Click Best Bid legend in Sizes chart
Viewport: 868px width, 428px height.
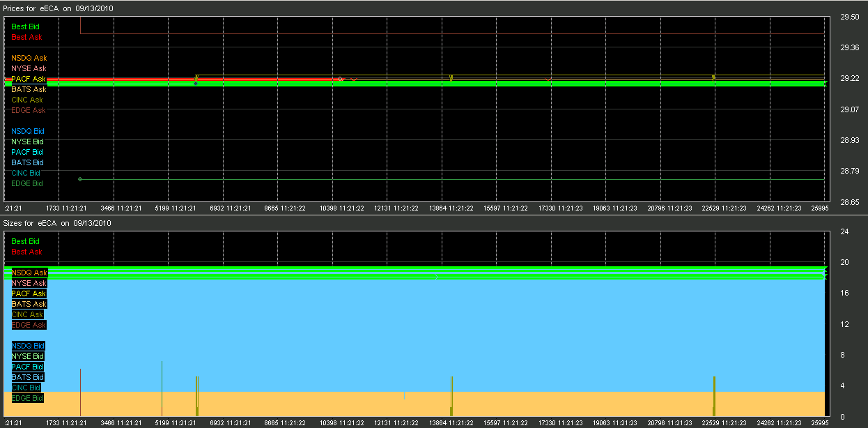tap(26, 241)
